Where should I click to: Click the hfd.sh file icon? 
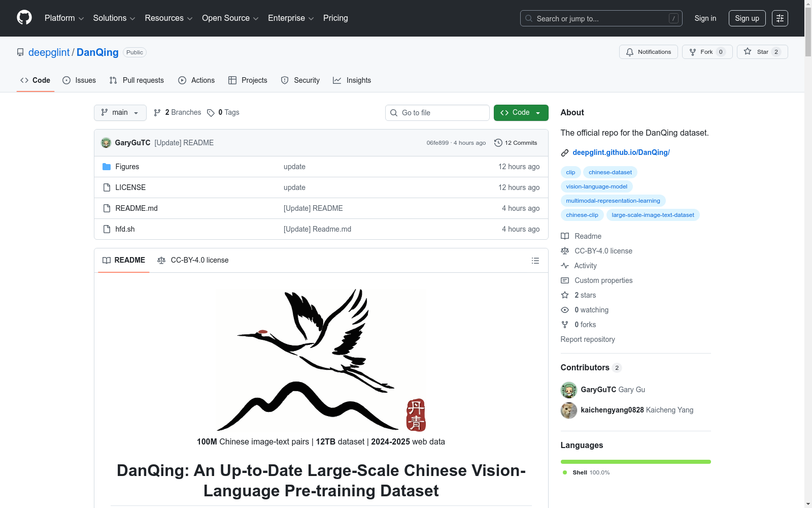pos(107,229)
